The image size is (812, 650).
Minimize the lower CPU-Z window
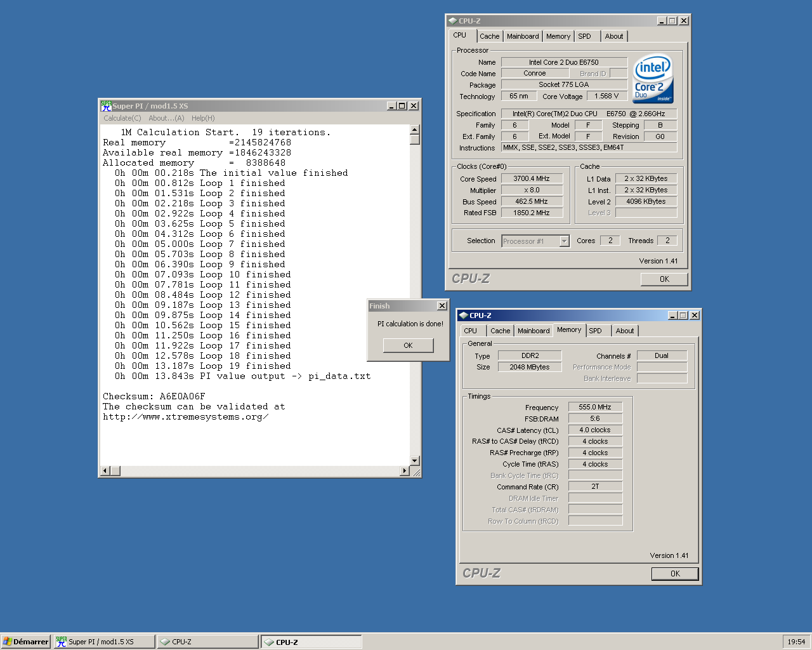click(x=672, y=315)
